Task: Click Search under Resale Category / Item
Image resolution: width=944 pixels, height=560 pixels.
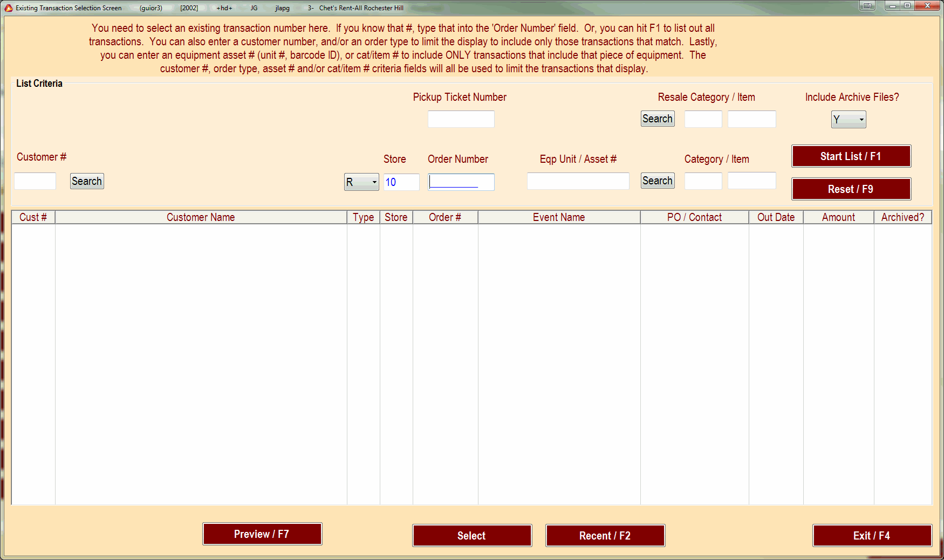Action: point(658,119)
